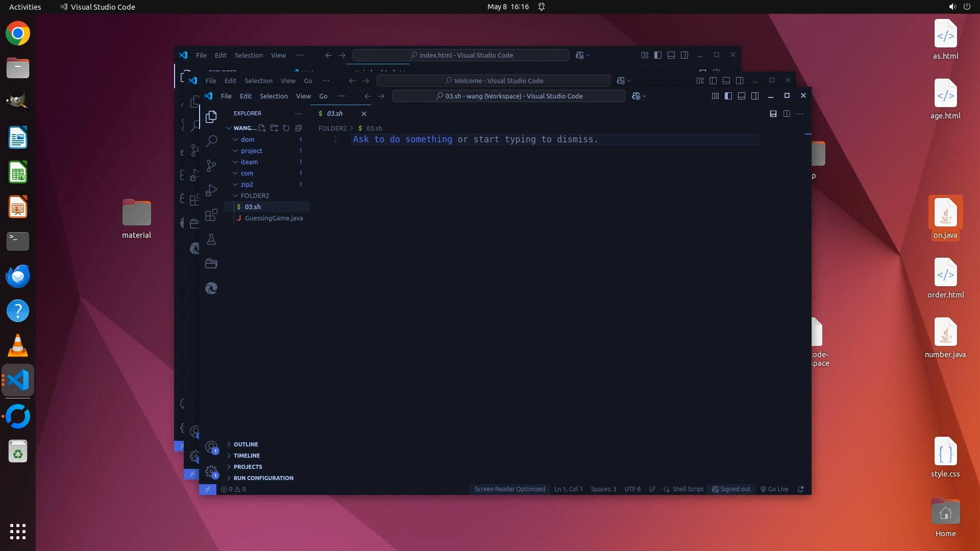
Task: Click Shell Script language mode
Action: (x=688, y=489)
